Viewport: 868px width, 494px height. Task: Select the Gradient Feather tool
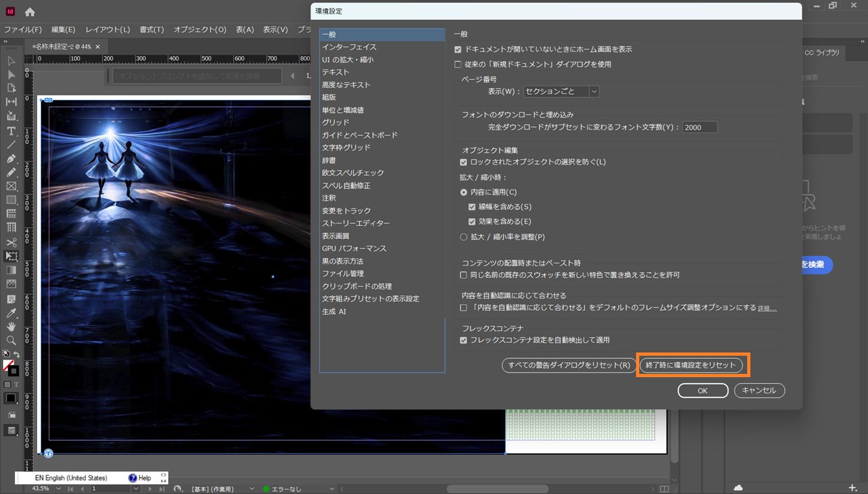pyautogui.click(x=11, y=284)
